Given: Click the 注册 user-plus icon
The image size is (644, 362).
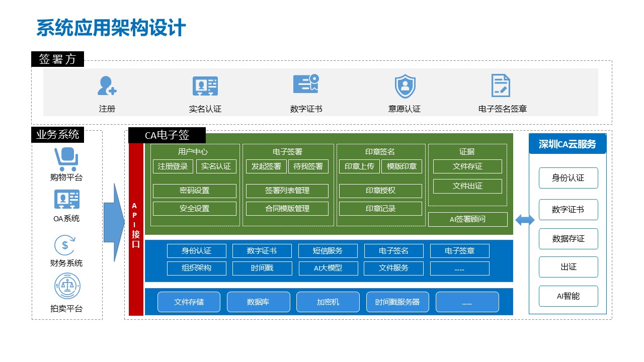Looking at the screenshot, I should (x=107, y=86).
